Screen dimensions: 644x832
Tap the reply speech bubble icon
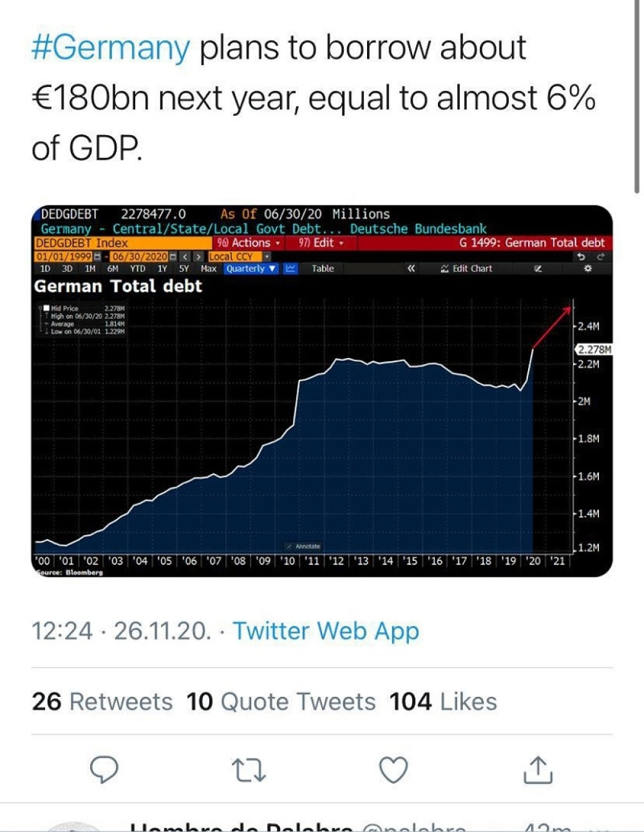pyautogui.click(x=104, y=770)
